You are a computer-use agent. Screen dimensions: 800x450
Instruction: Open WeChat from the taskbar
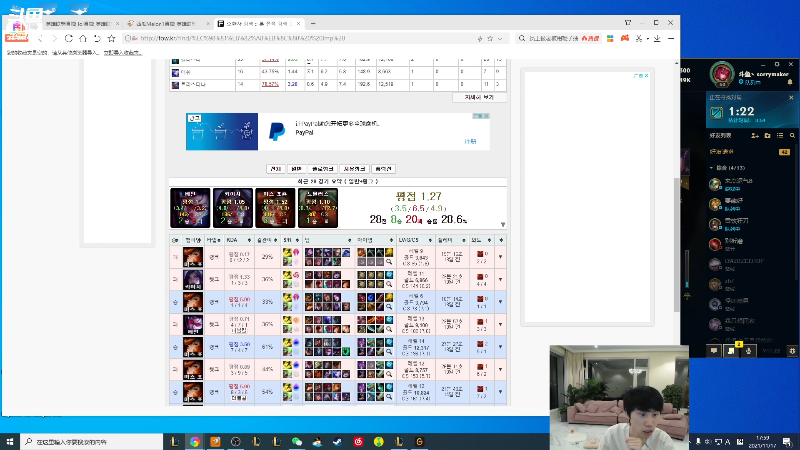tap(297, 442)
